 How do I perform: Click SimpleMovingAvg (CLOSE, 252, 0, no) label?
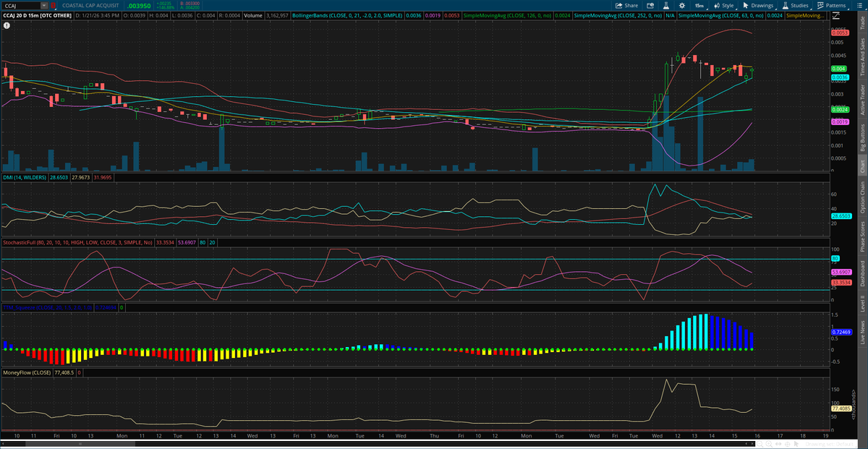click(616, 15)
